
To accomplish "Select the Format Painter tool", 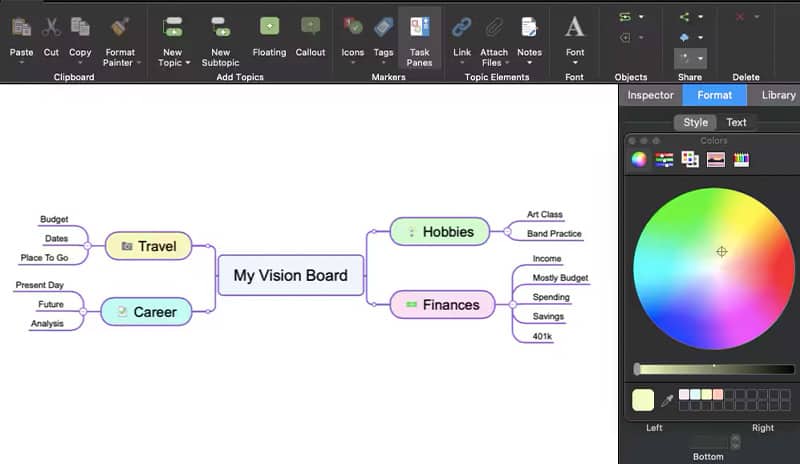I will pyautogui.click(x=120, y=28).
